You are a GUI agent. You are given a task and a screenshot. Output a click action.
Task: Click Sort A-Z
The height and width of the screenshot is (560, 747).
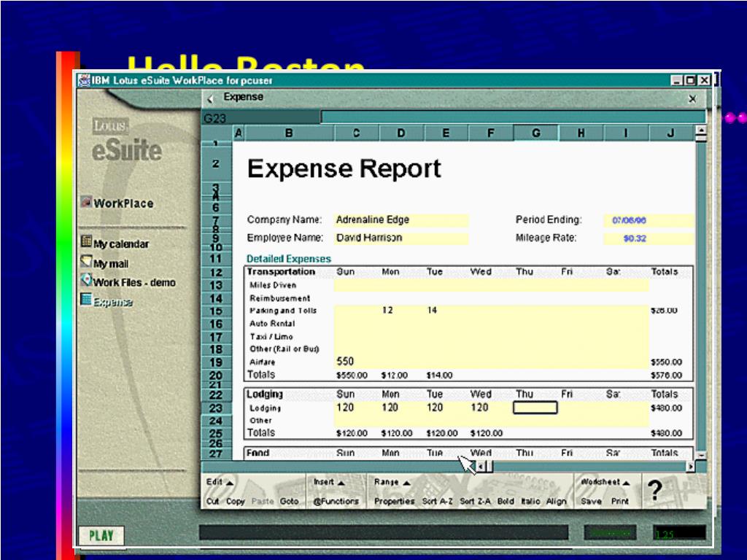pyautogui.click(x=437, y=501)
